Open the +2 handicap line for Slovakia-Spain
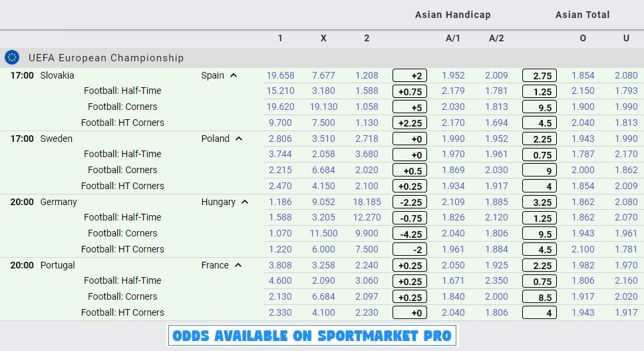Screen dimensions: 644x351 tap(409, 76)
